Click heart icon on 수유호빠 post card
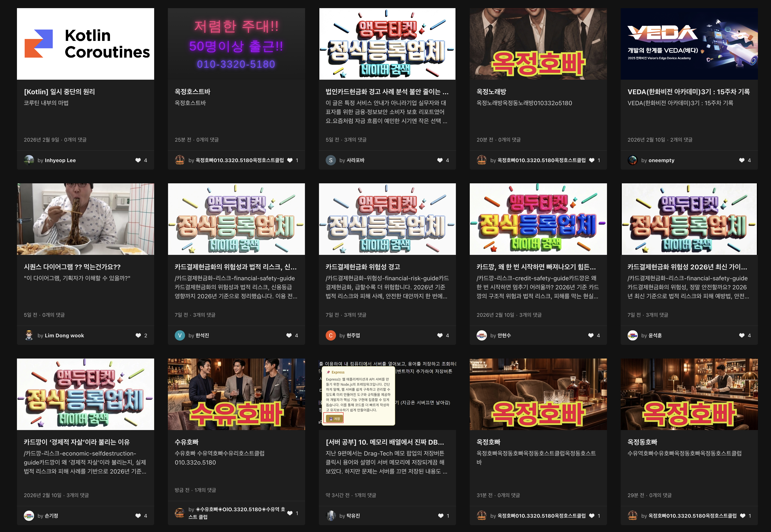 pos(290,513)
